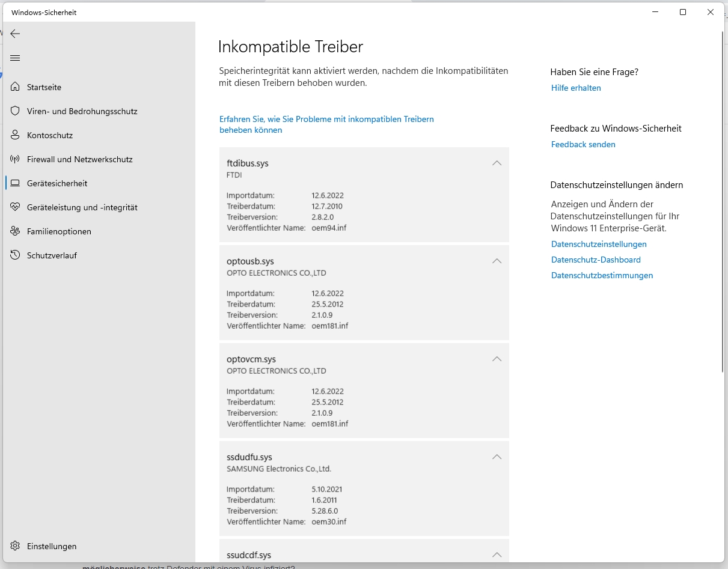Screen dimensions: 728x569
Task: Open Datenschutzbestimmungen link
Action: [x=602, y=275]
